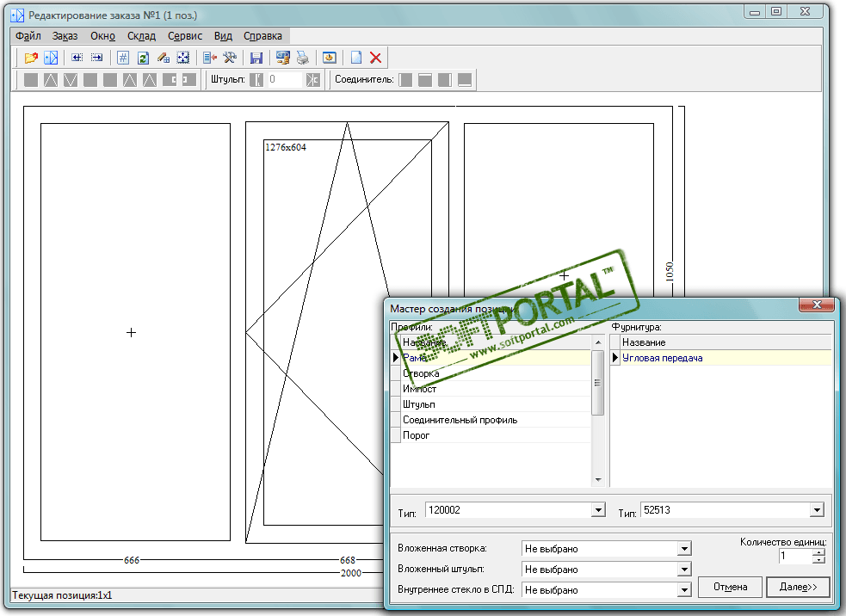The width and height of the screenshot is (846, 616).
Task: Click the Далее>> button
Action: 798,587
